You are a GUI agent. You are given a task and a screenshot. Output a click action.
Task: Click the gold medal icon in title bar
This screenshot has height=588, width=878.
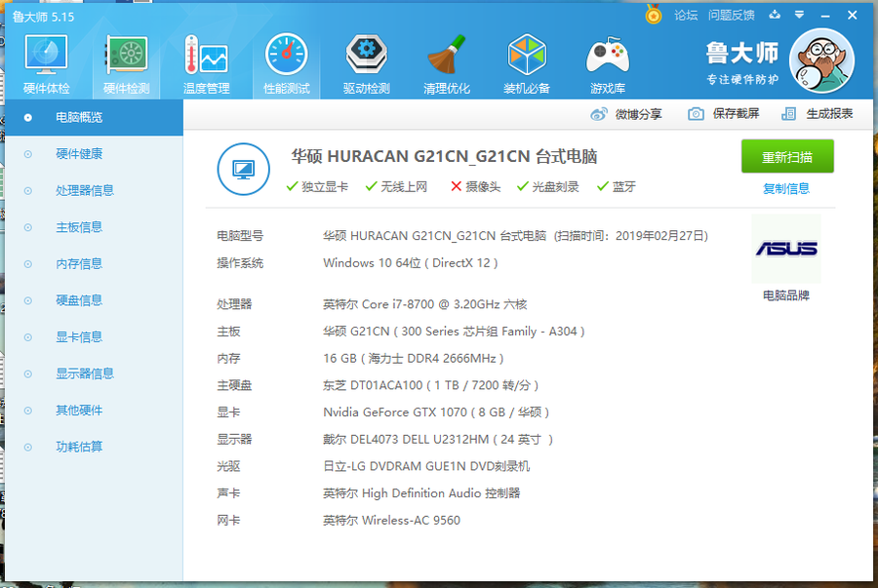(654, 14)
